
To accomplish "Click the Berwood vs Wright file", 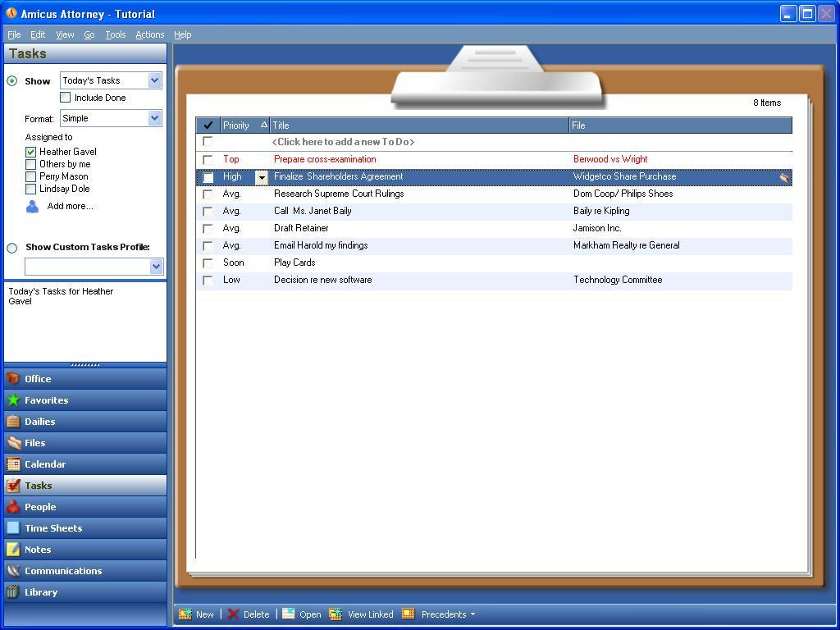I will 610,159.
